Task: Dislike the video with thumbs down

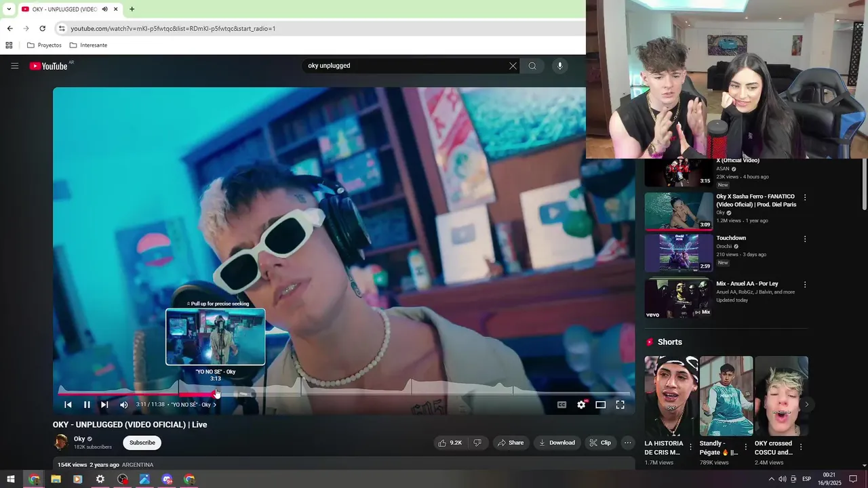Action: tap(477, 443)
